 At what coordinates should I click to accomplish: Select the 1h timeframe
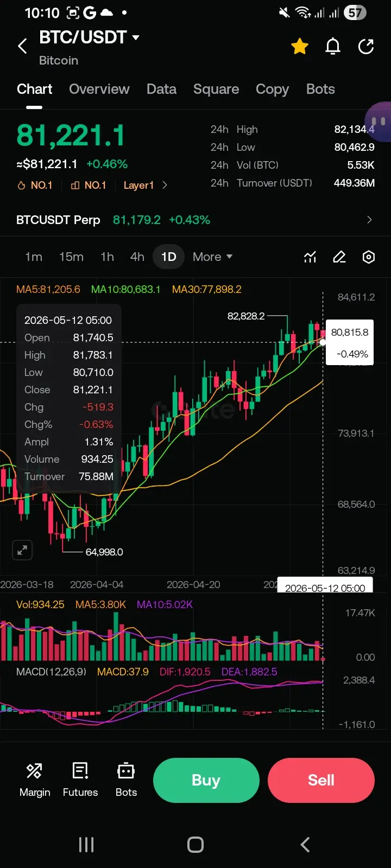pos(107,257)
